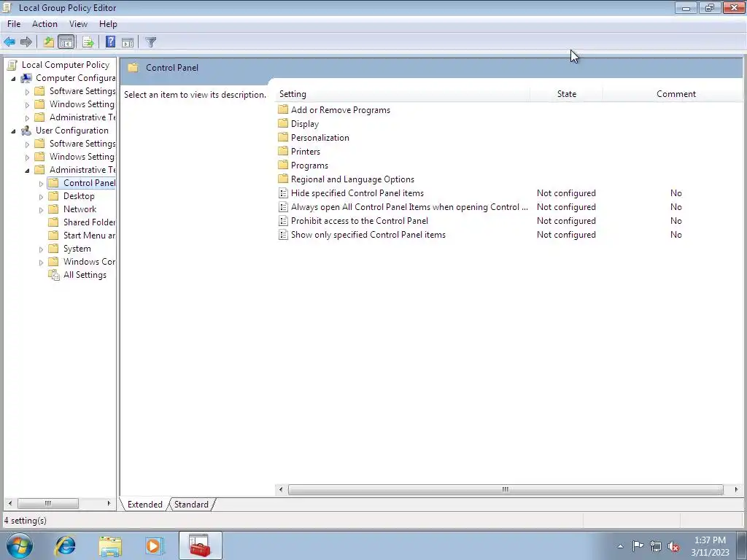This screenshot has height=560, width=747.
Task: Click the details pane horizontal scrollbar thumb
Action: 506,489
